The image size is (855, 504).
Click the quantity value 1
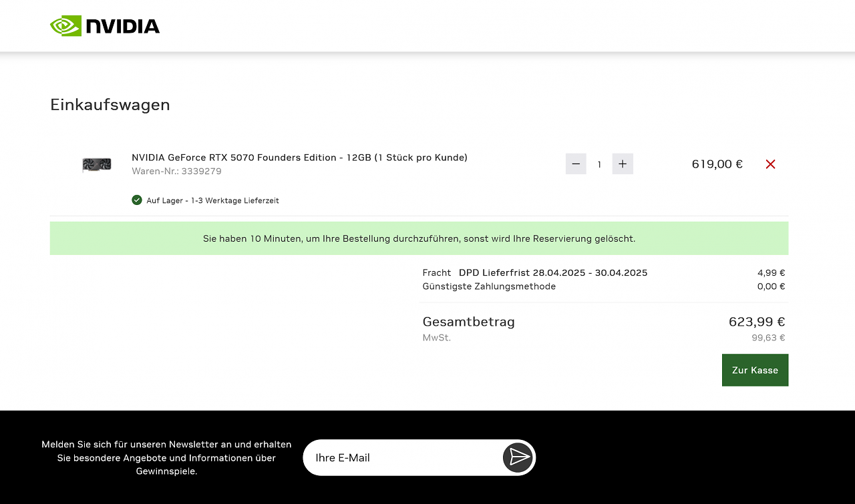pos(599,164)
